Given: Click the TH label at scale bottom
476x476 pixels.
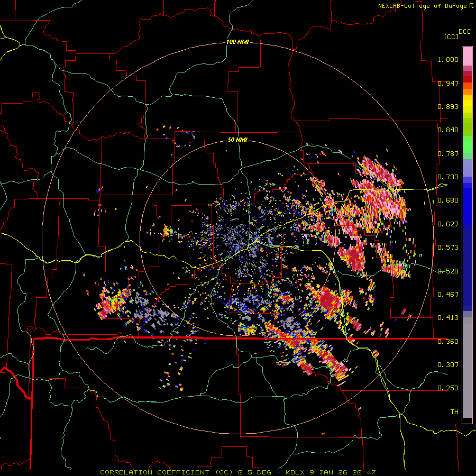Looking at the screenshot, I should tap(454, 411).
